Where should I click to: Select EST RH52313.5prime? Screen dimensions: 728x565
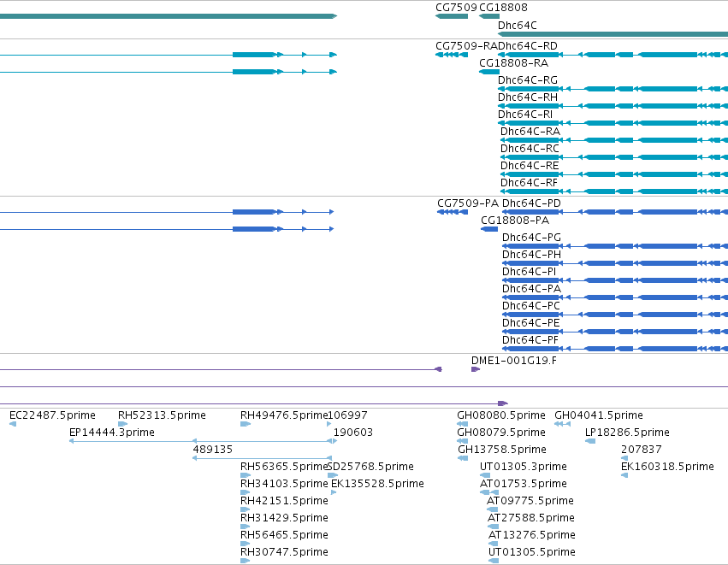tap(162, 415)
